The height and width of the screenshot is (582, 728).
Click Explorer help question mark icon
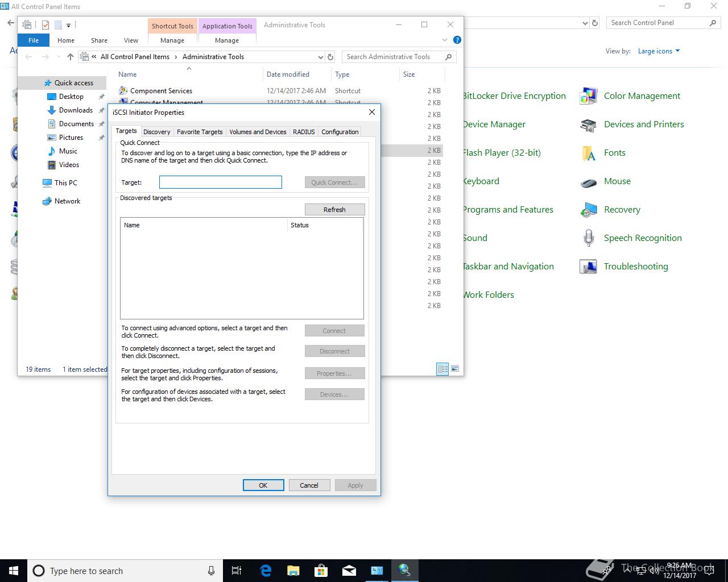click(457, 40)
